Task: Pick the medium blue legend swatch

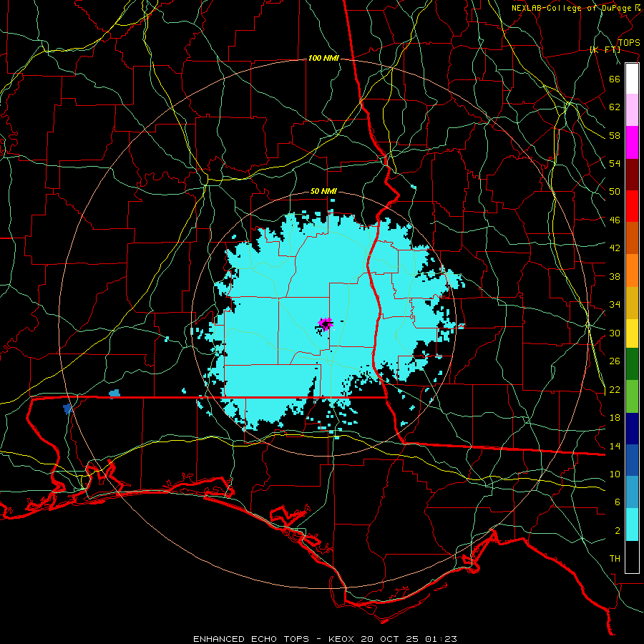Action: [632, 460]
